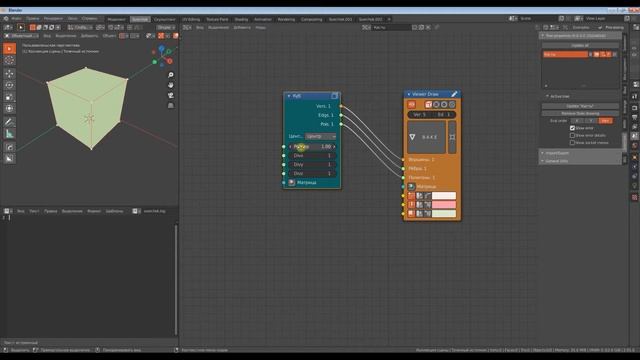
Task: Select the Transform tool
Action: [9, 109]
